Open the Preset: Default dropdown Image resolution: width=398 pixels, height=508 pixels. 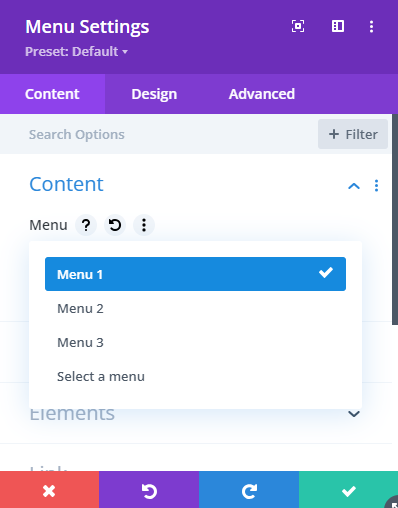point(76,51)
